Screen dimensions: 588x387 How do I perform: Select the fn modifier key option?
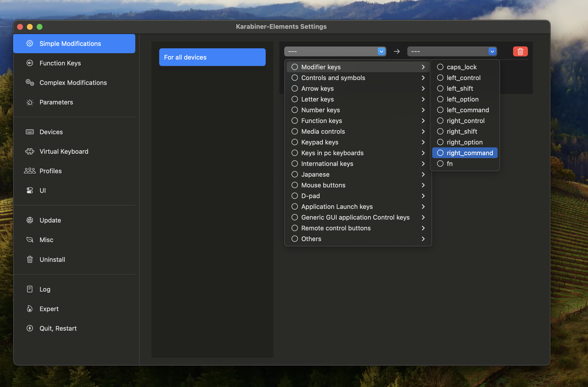click(449, 164)
